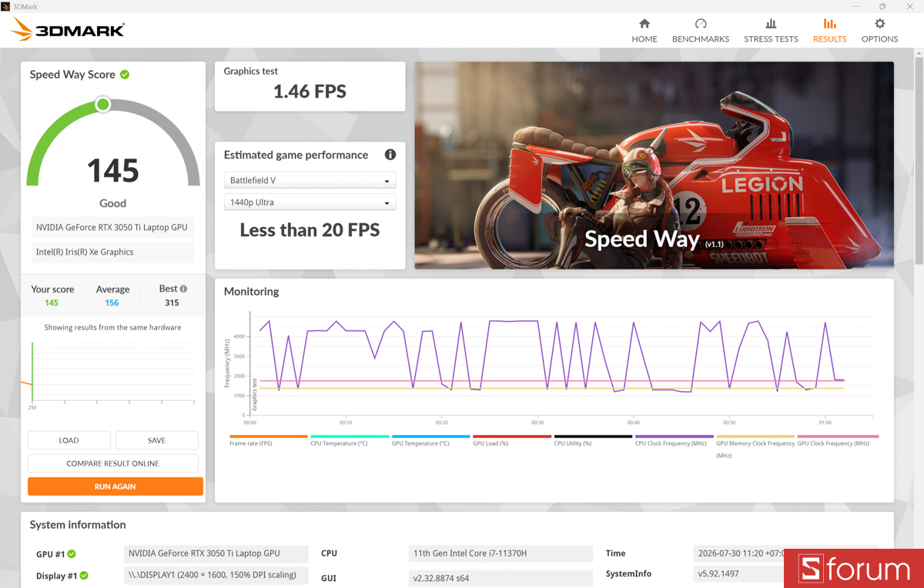Screen dimensions: 924x588
Task: Select NVIDIA GeForce RTX 3050 Ti Laptop GPU label
Action: click(112, 227)
